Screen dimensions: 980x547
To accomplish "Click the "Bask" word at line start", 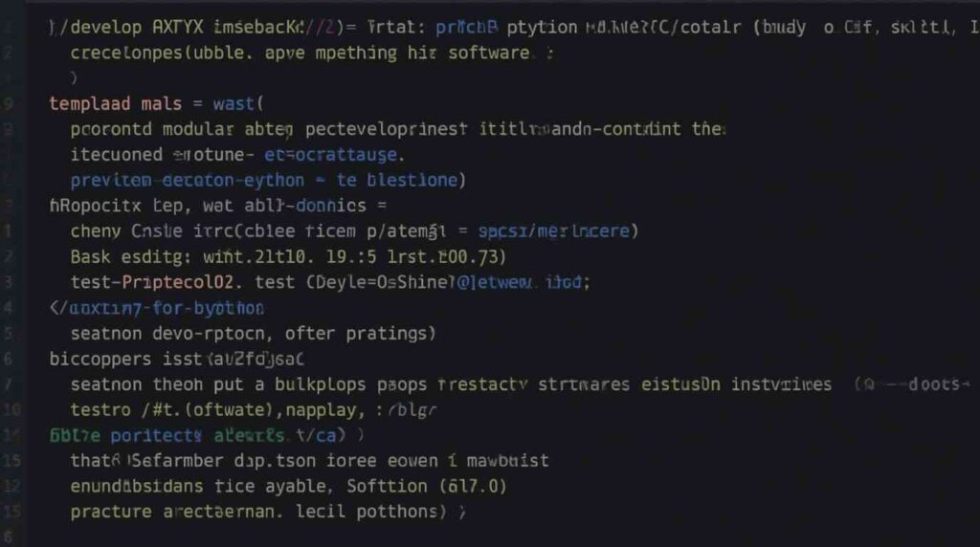I will point(90,256).
